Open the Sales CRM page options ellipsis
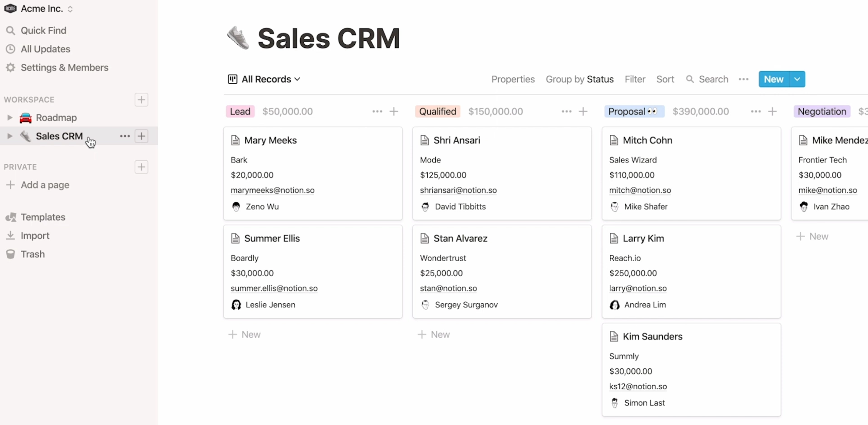868x425 pixels. pos(125,136)
